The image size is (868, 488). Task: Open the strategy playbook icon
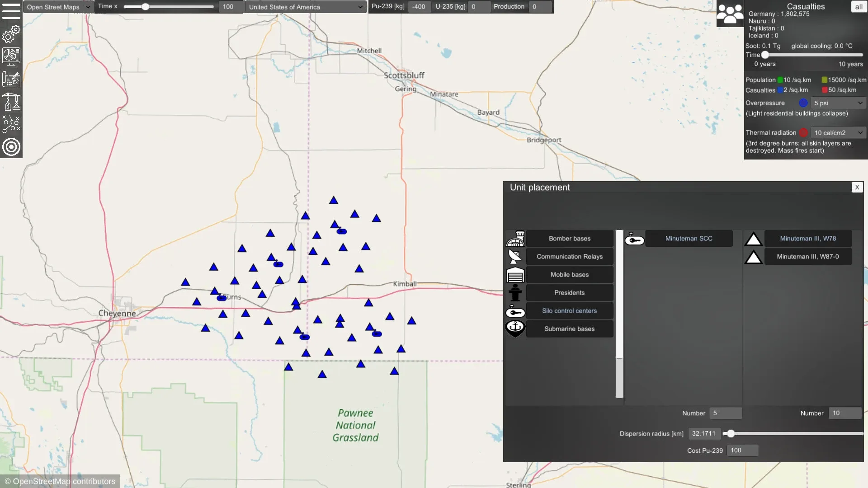(11, 124)
